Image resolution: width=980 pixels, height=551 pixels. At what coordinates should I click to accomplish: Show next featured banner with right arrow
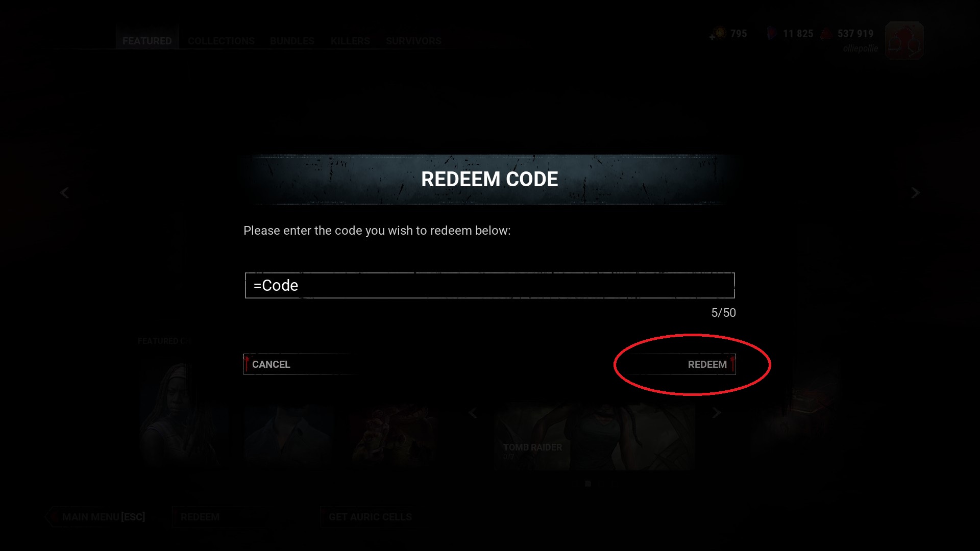(x=915, y=192)
